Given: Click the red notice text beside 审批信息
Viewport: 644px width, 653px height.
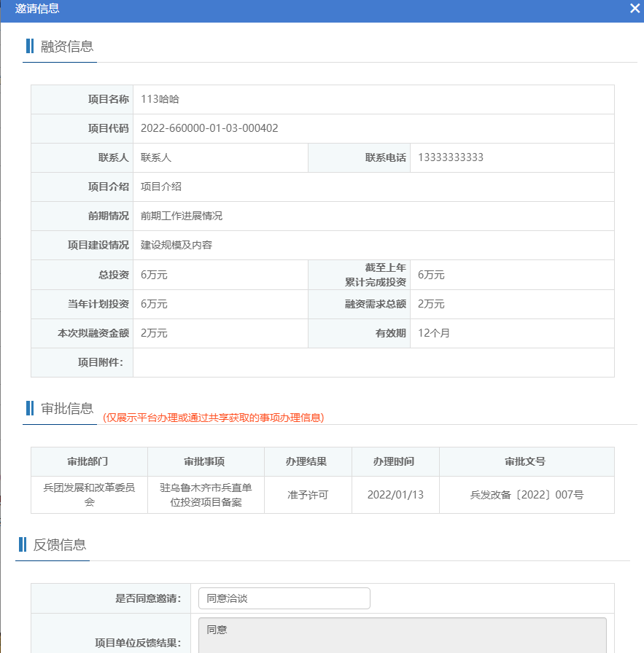Looking at the screenshot, I should 213,418.
